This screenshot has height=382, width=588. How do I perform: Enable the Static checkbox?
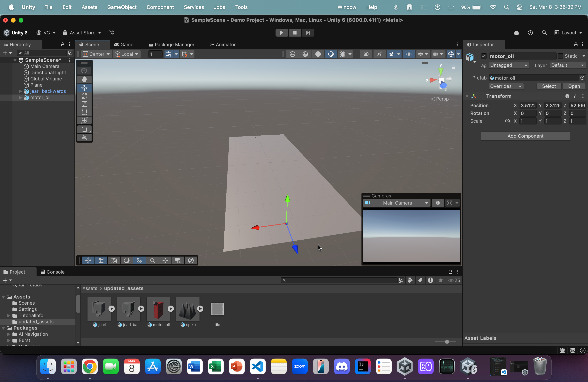(560, 56)
